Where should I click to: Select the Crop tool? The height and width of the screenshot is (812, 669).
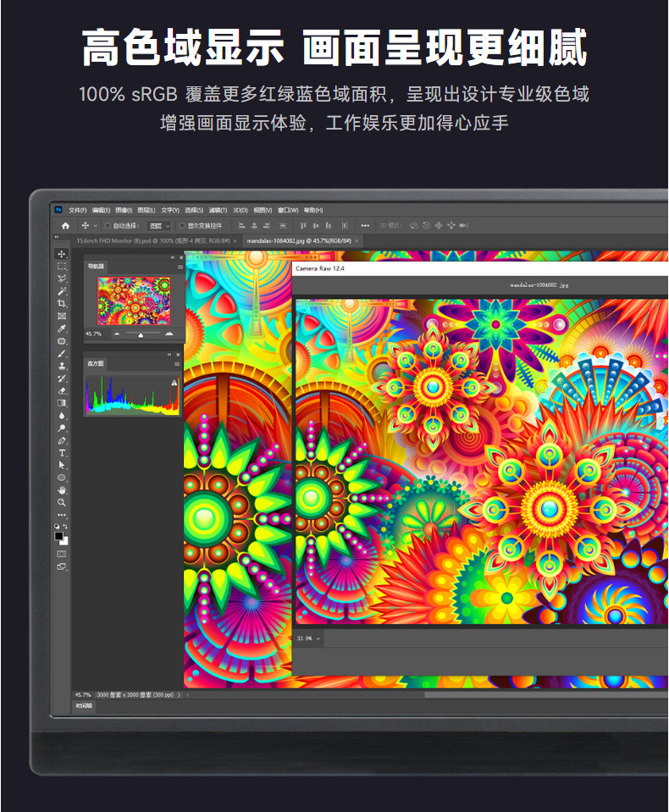pyautogui.click(x=62, y=303)
